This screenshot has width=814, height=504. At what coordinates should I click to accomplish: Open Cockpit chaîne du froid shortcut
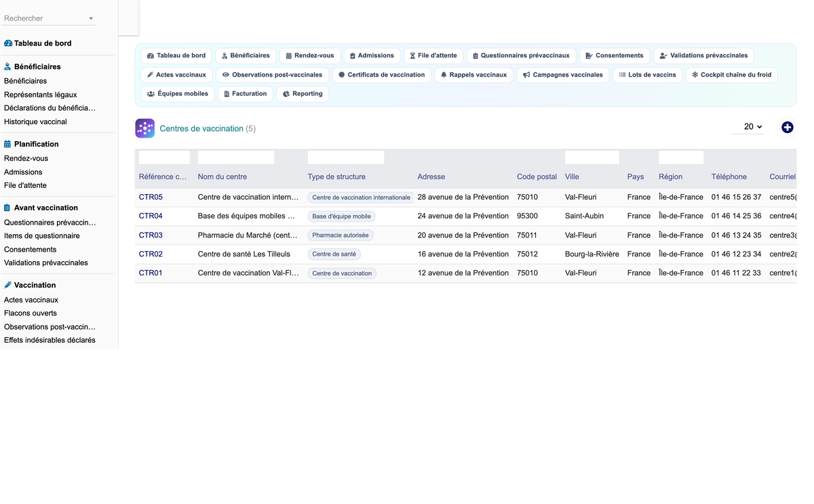point(732,75)
